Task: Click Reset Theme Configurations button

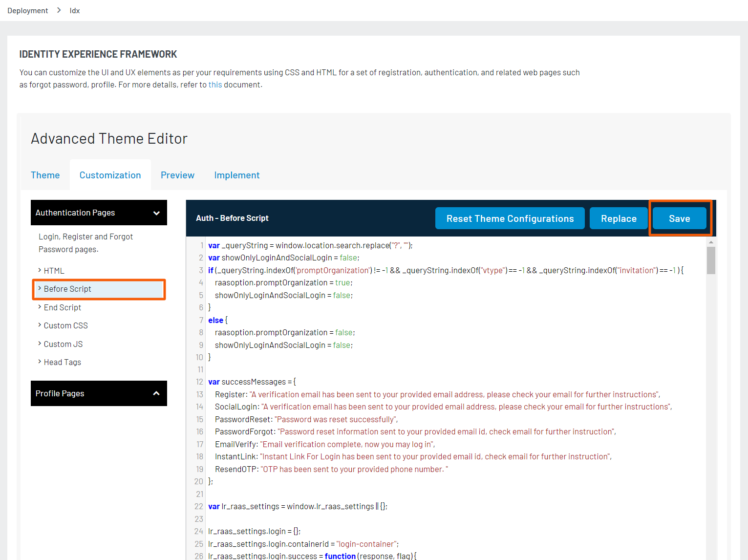Action: [510, 218]
